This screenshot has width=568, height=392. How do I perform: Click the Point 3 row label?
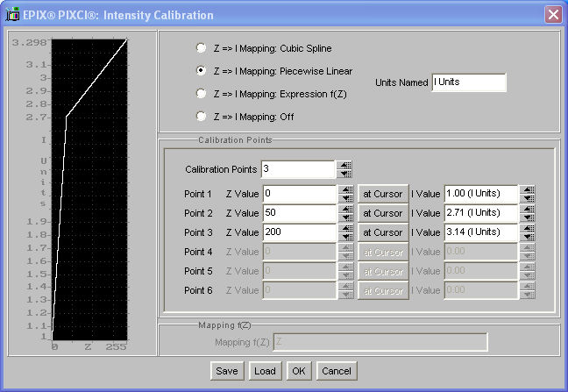pos(198,232)
